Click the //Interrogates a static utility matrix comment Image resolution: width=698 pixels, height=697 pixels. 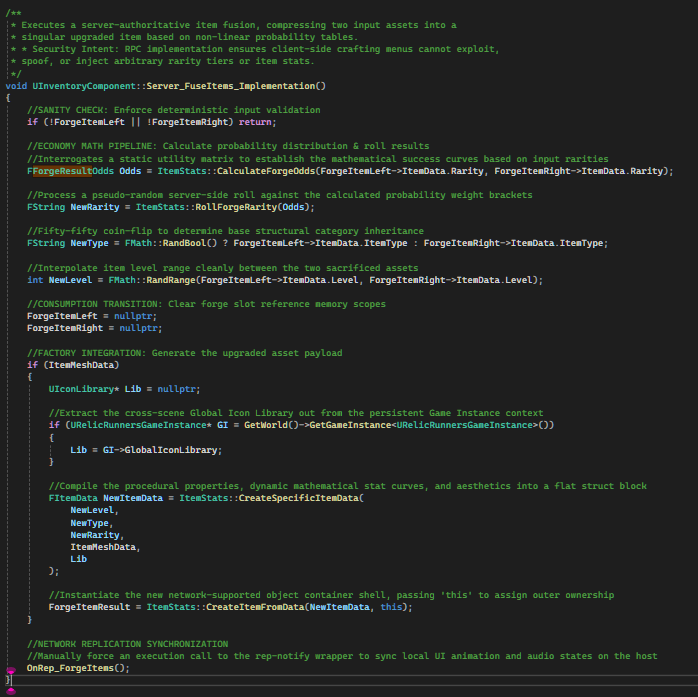(317, 159)
